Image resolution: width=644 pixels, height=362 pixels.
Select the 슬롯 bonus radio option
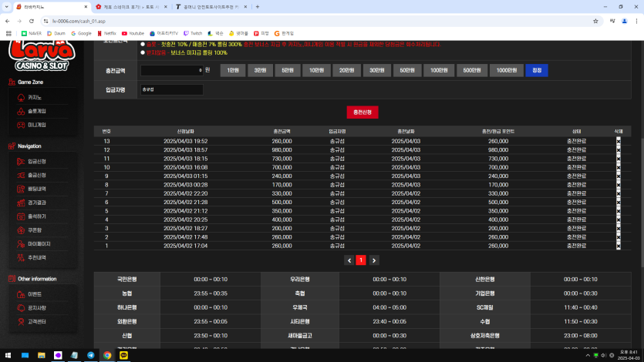click(x=143, y=45)
